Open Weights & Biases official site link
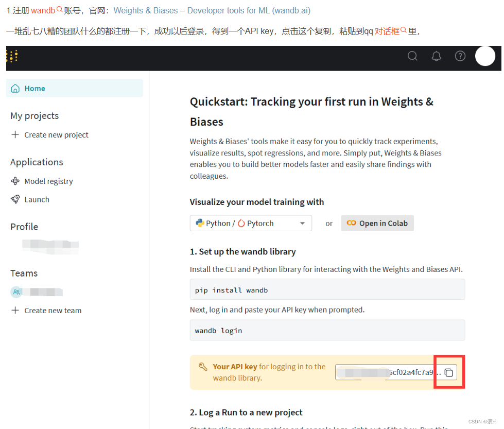This screenshot has height=429, width=504. point(212,11)
